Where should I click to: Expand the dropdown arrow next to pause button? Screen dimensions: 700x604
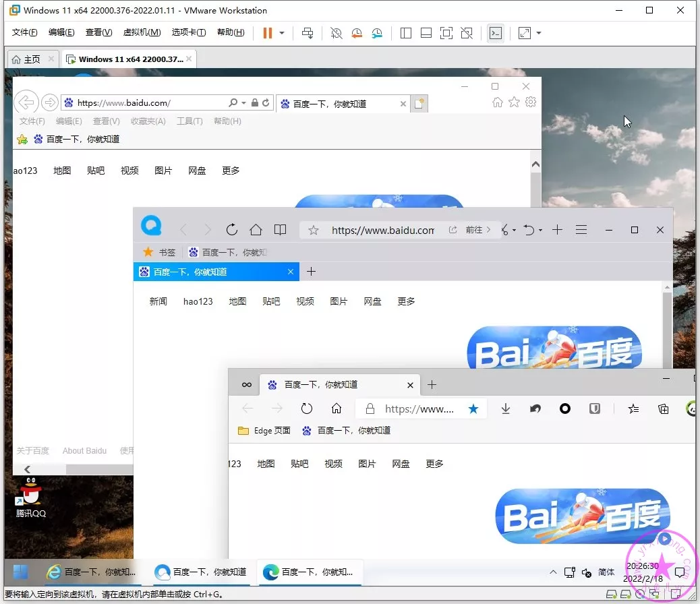(282, 33)
